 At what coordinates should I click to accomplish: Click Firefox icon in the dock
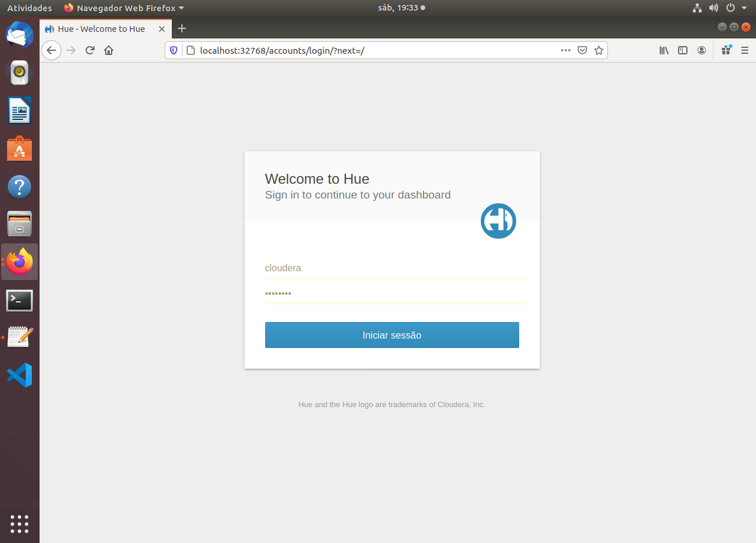point(19,262)
